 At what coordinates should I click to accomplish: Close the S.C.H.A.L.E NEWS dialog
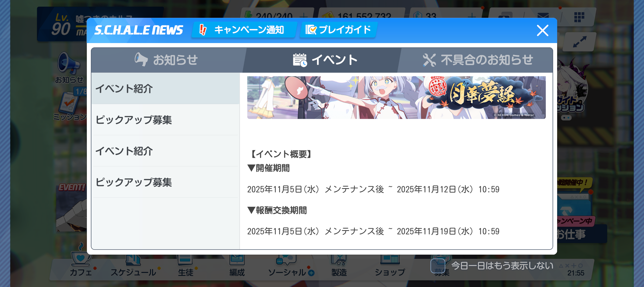542,31
